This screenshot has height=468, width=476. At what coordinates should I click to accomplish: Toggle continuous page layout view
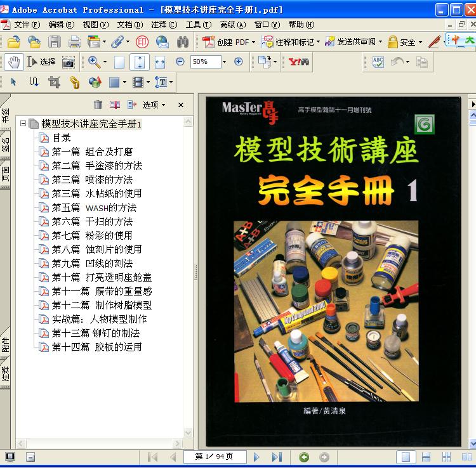tap(426, 457)
